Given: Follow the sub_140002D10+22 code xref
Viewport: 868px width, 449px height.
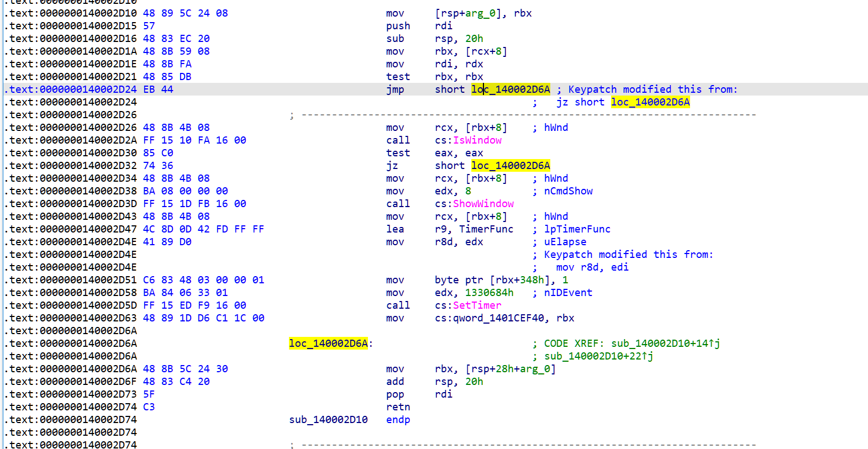Looking at the screenshot, I should point(598,356).
